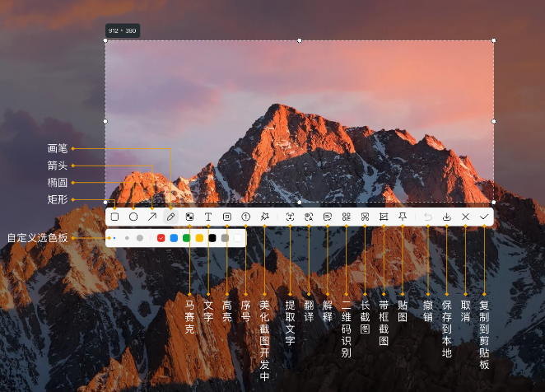Select the ellipse drawing tool
This screenshot has width=545, height=392.
(x=133, y=217)
